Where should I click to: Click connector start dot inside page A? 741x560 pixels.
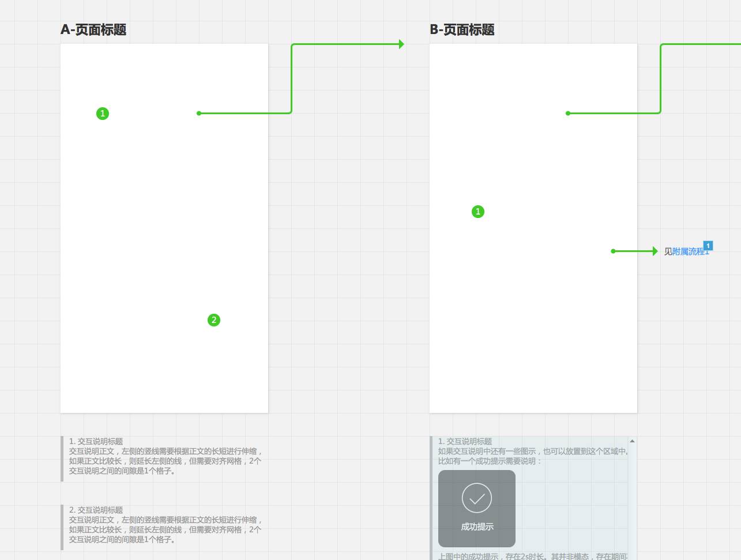[199, 113]
